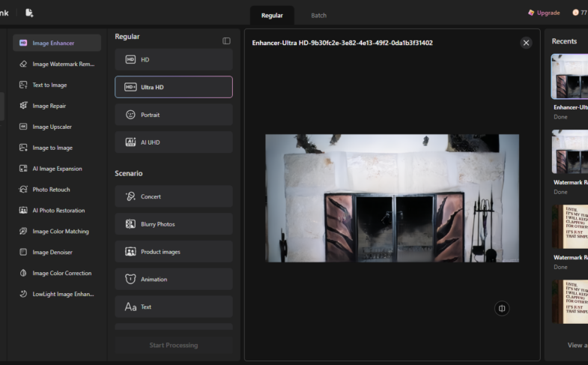Open the Image Denoiser tool
The image size is (588, 365).
click(57, 253)
